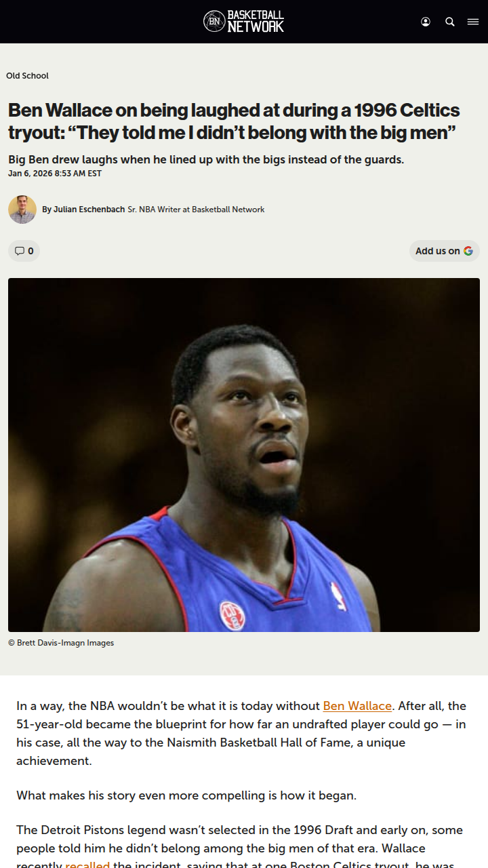488x868 pixels.
Task: Click the comment count zero
Action: point(30,251)
